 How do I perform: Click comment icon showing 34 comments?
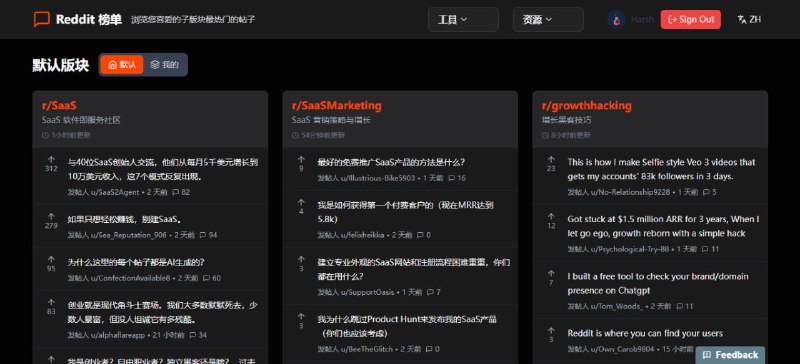[x=192, y=335]
